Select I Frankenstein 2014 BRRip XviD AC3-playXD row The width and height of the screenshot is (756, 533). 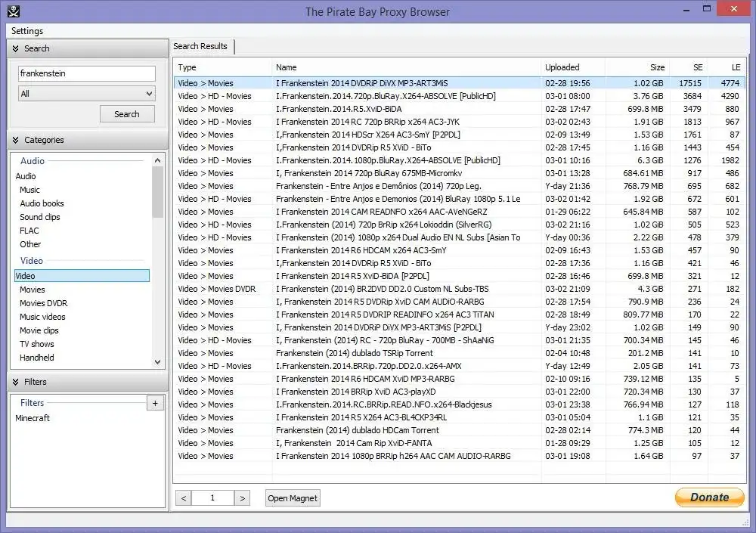point(460,392)
